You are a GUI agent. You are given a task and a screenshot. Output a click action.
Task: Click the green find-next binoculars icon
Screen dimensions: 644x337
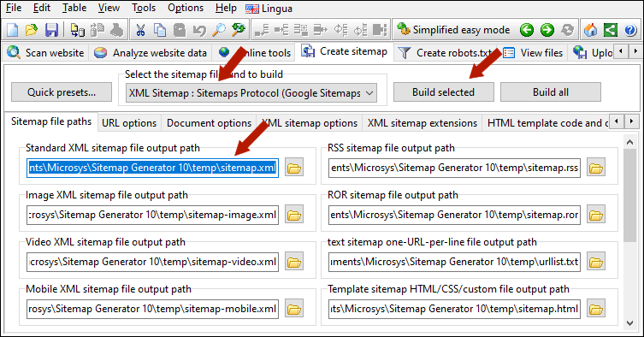tap(239, 30)
